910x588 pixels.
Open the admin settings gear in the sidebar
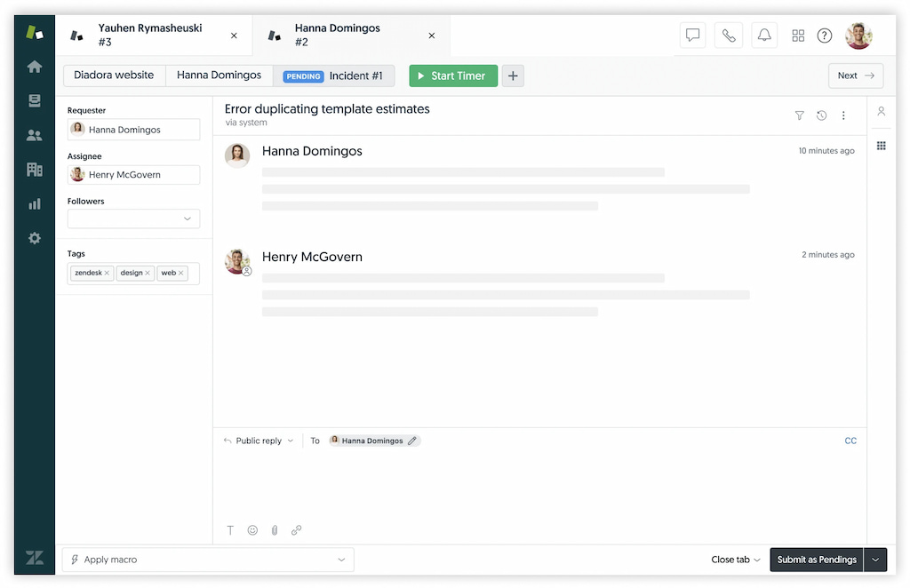click(34, 238)
